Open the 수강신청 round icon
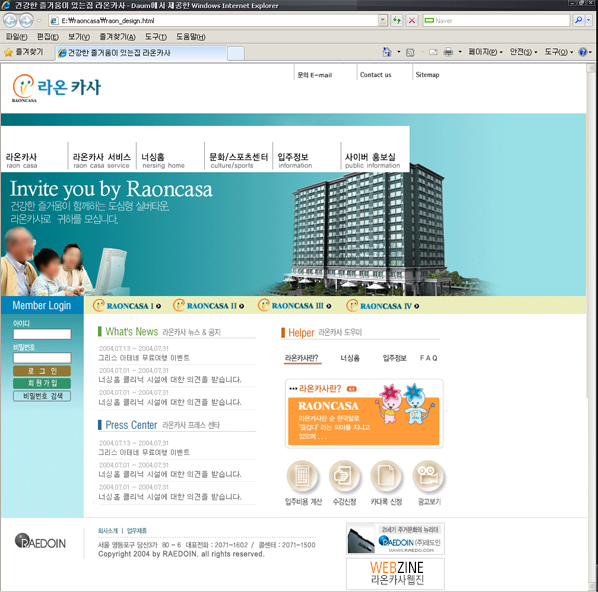The height and width of the screenshot is (592, 598). pos(345,476)
